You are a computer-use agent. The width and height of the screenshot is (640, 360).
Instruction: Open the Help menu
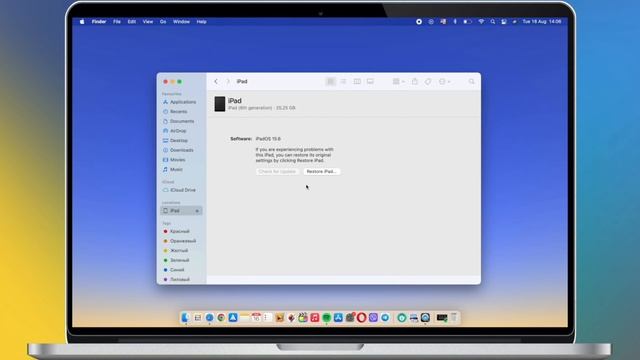click(x=201, y=22)
